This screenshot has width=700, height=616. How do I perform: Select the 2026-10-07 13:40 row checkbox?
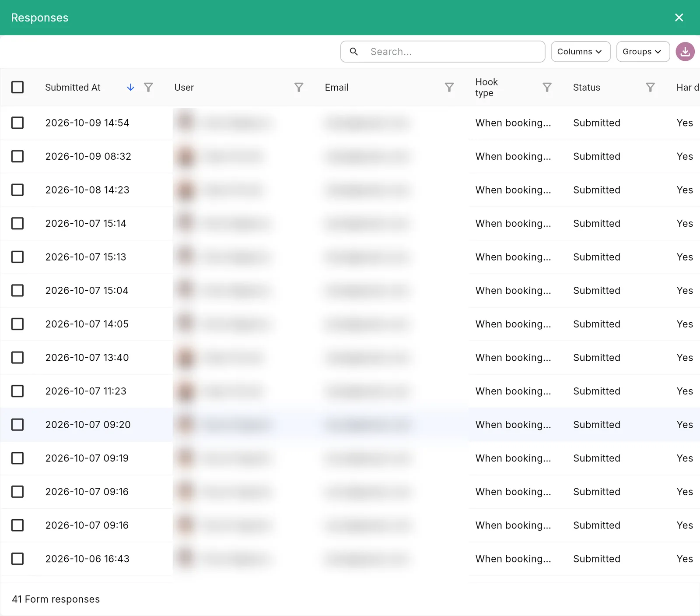pos(17,358)
